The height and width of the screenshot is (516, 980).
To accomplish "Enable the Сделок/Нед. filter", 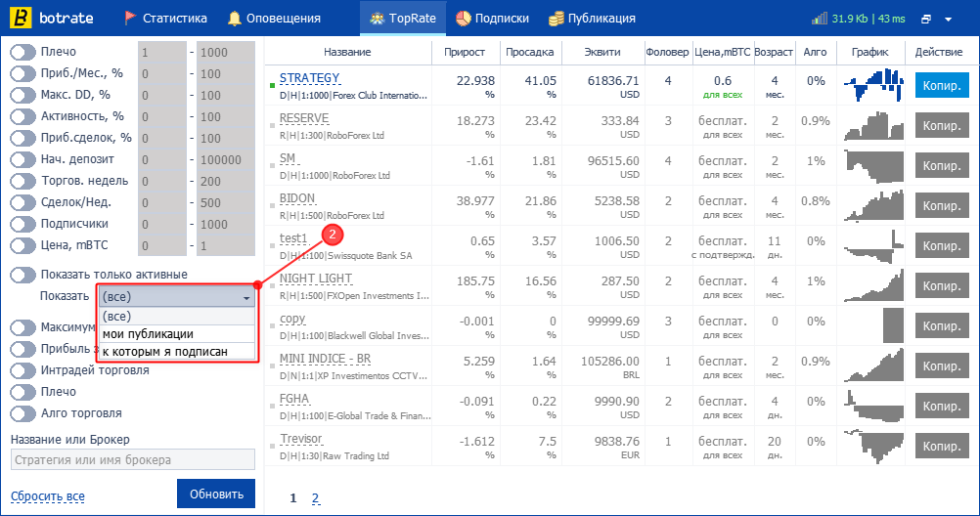I will click(22, 202).
